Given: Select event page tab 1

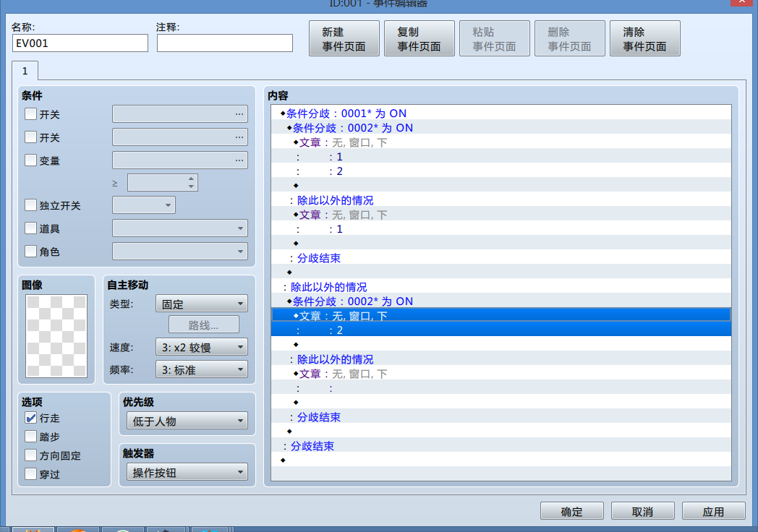Looking at the screenshot, I should point(25,71).
